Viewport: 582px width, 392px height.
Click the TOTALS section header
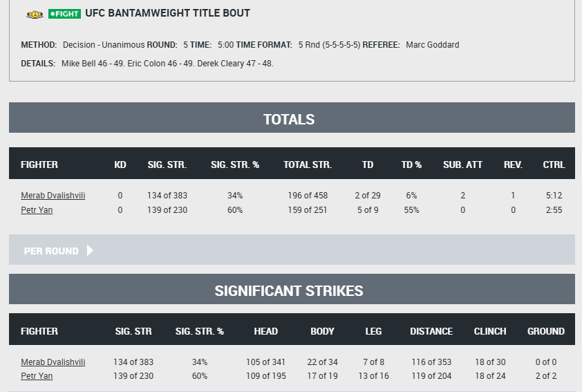click(289, 119)
